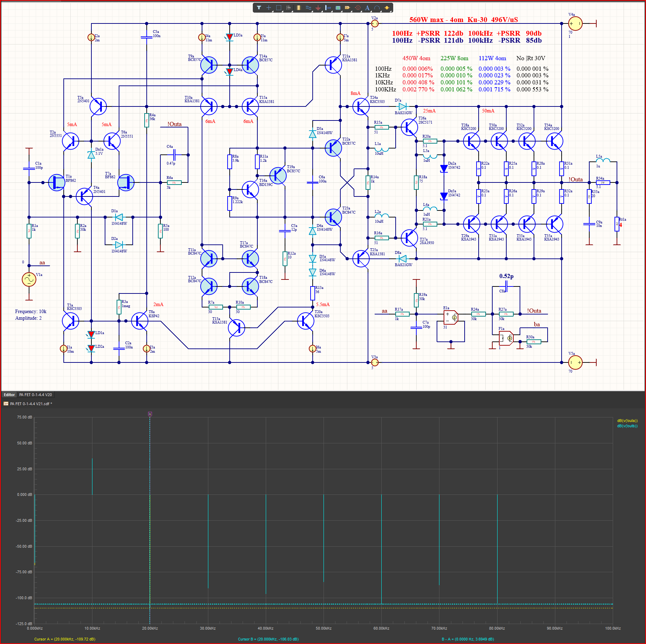Screen dimensions: 646x644
Task: Select inductor L5a 1u
Action: (x=603, y=160)
